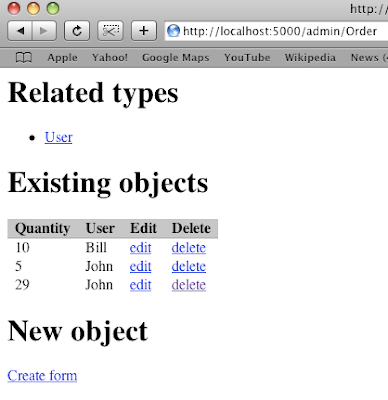
Task: Open the News bookmark folder
Action: (369, 58)
